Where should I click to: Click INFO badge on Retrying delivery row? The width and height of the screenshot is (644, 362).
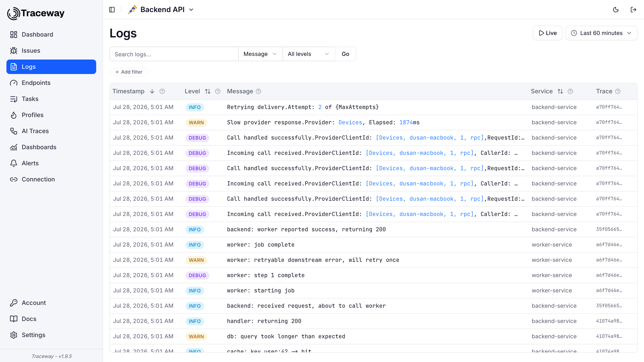click(x=194, y=107)
